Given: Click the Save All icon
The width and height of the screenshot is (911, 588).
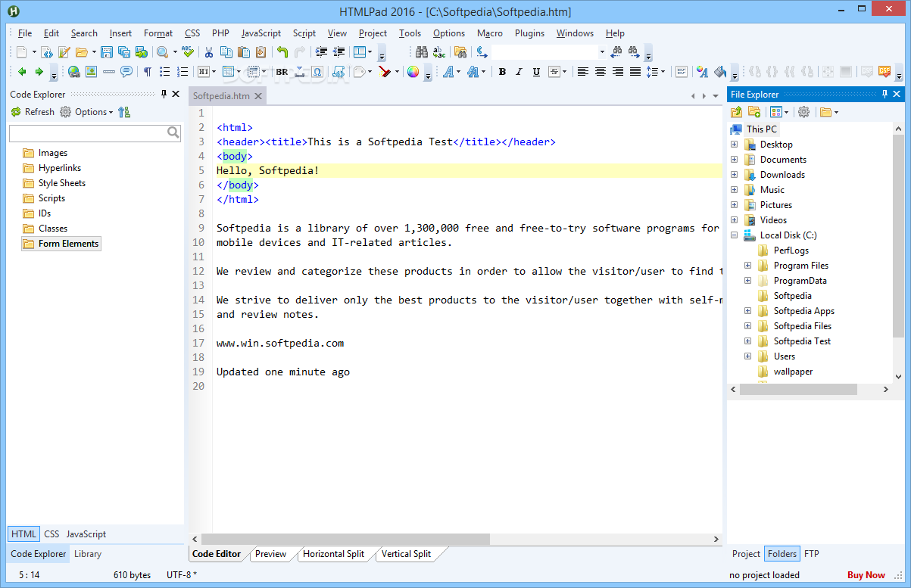Looking at the screenshot, I should tap(124, 52).
